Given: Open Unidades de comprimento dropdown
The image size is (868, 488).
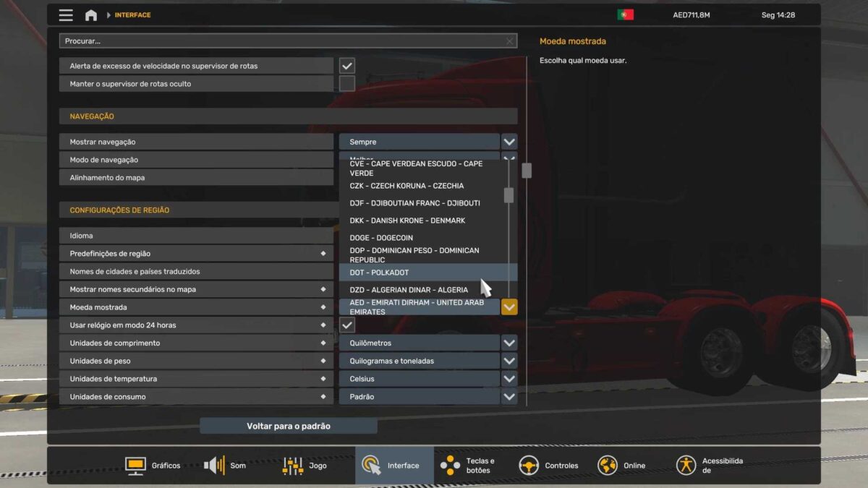Looking at the screenshot, I should (509, 343).
